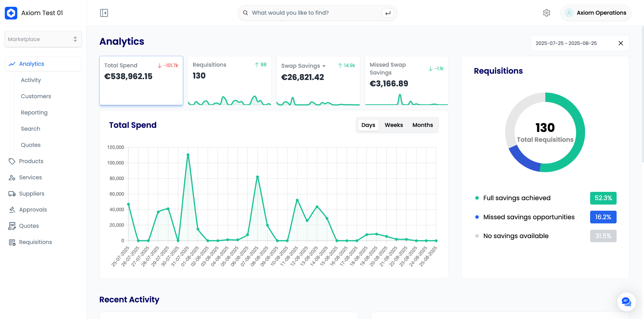Switch chart granularity to Weeks
Viewport: 644px width, 319px height.
pos(393,125)
